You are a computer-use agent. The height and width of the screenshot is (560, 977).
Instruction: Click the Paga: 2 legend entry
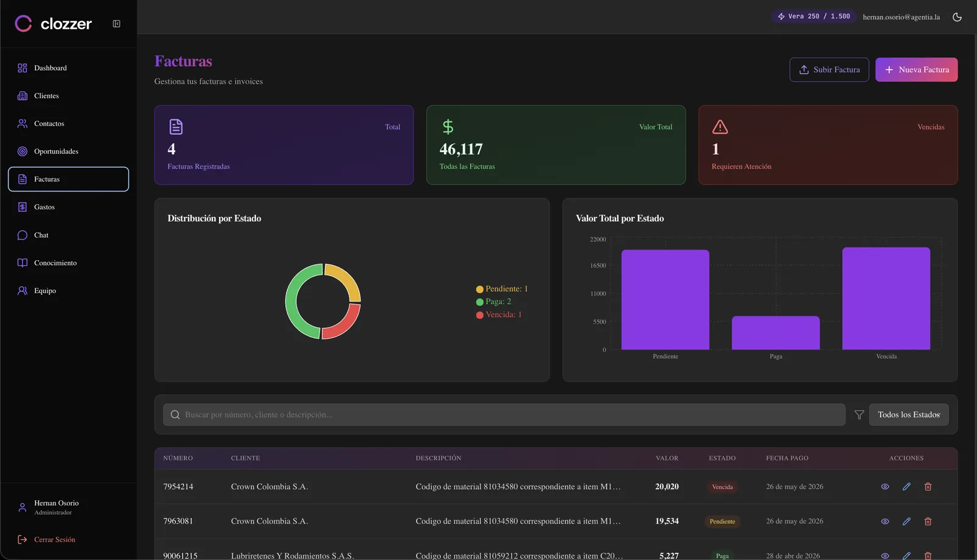tap(493, 302)
